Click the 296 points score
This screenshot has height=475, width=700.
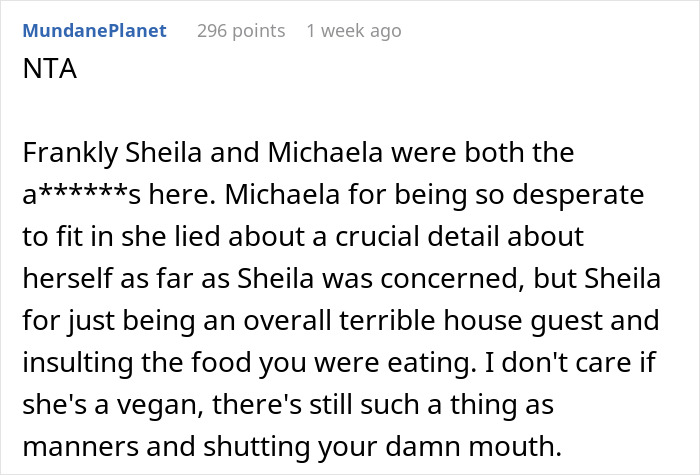240,31
